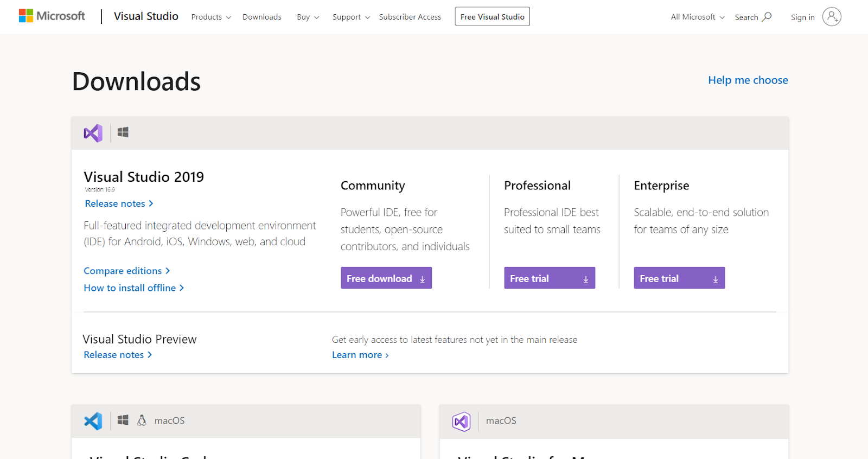Click the Visual Studio Preview heading
Image resolution: width=868 pixels, height=459 pixels.
[139, 339]
